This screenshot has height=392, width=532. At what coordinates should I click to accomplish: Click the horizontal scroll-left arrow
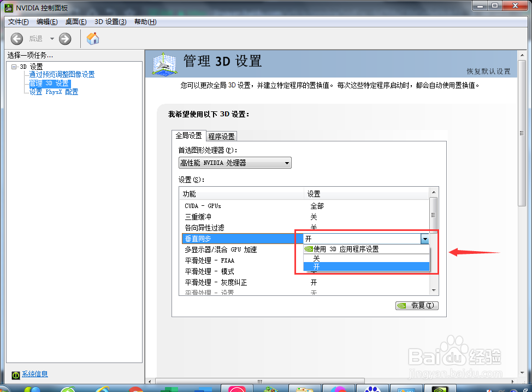(x=150, y=381)
